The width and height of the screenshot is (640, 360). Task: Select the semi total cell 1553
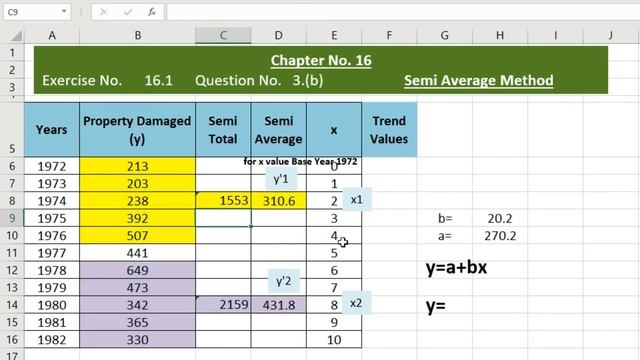pos(223,201)
